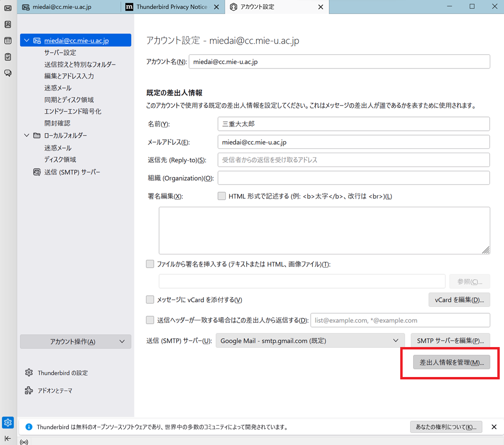
Task: Open the Address Book space icon
Action: pos(8,24)
